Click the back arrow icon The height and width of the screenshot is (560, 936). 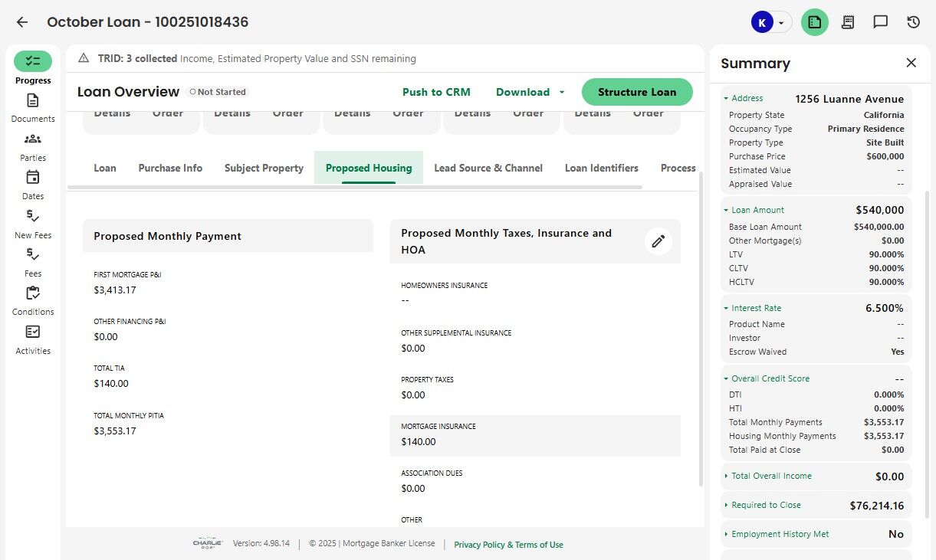(22, 22)
